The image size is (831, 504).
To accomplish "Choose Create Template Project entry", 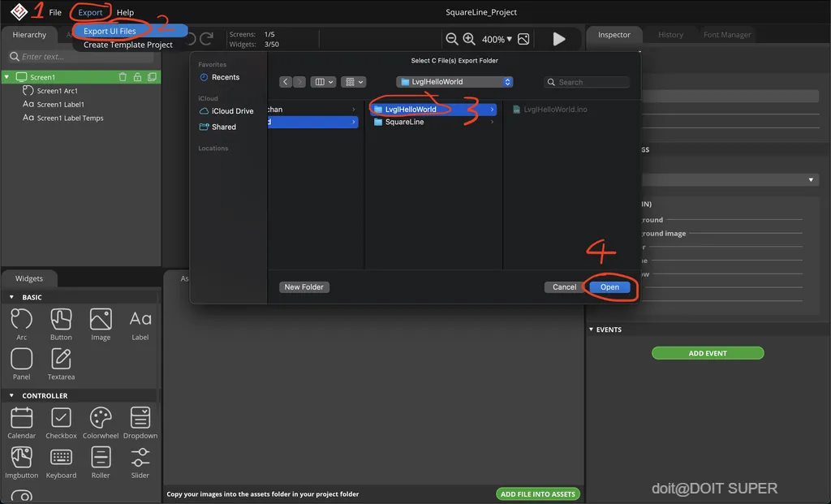I will pyautogui.click(x=127, y=45).
